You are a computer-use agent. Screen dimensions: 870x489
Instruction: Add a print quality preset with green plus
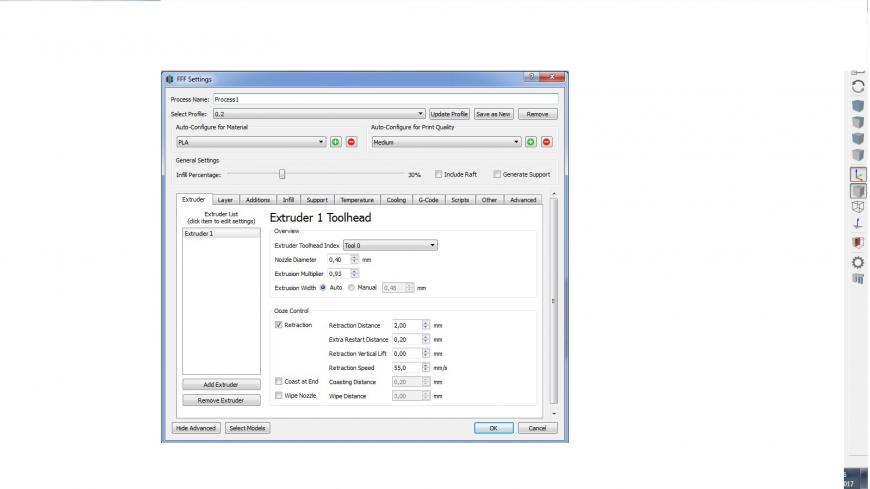coord(531,142)
